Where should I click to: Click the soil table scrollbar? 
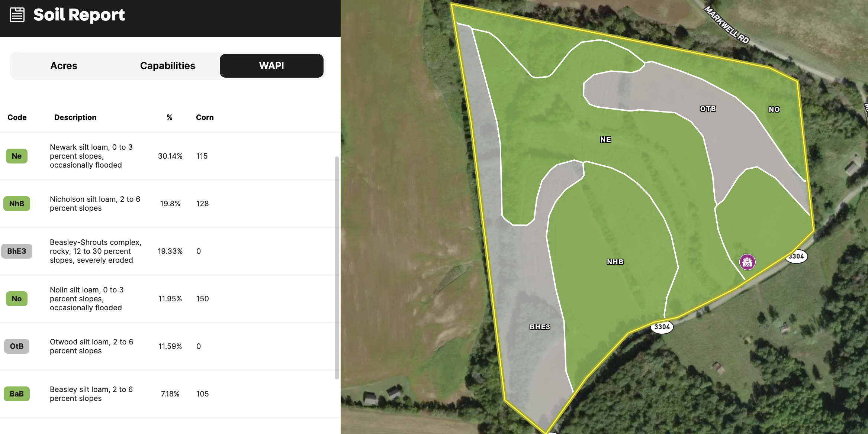coord(337,268)
